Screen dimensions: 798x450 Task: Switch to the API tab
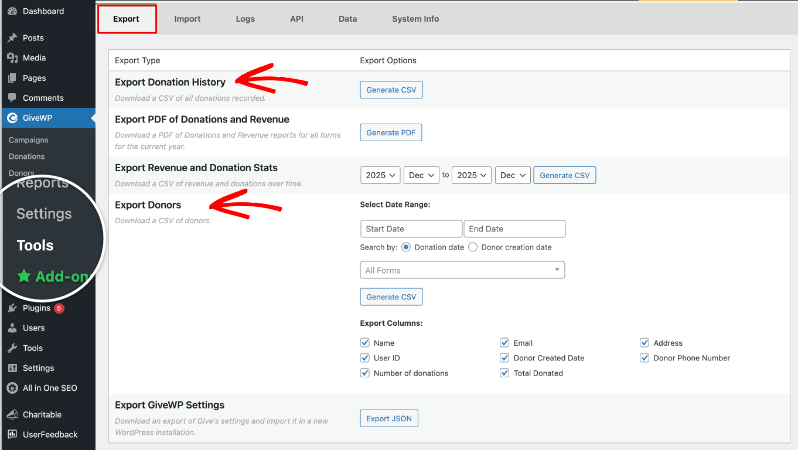[x=297, y=19]
